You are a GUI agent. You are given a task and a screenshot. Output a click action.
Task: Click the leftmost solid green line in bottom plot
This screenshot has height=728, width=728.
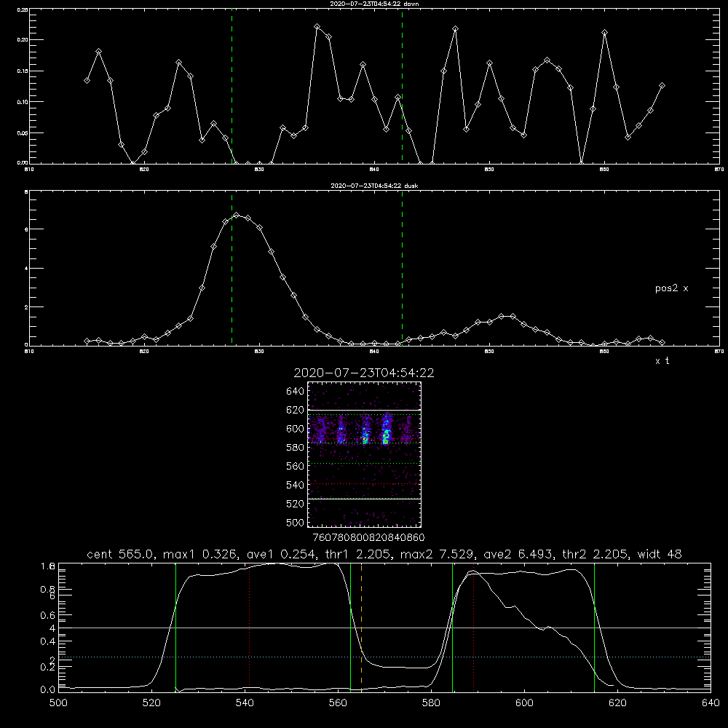(x=175, y=627)
